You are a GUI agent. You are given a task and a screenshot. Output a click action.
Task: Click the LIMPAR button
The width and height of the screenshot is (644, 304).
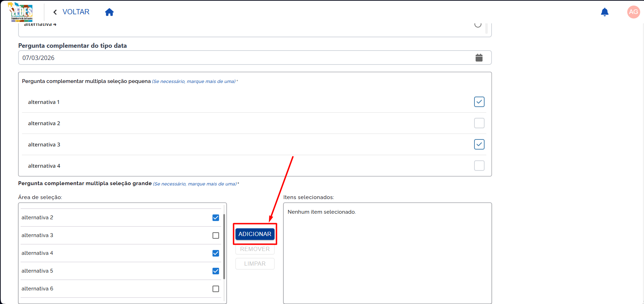point(255,264)
